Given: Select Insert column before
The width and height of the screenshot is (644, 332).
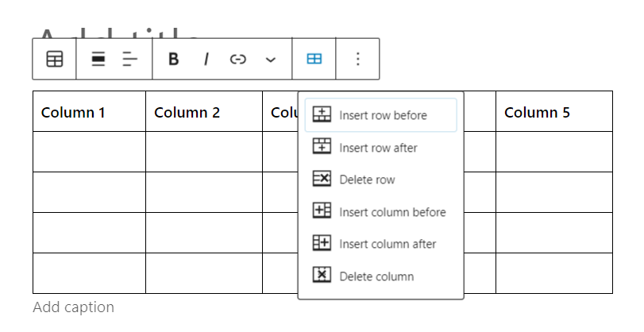Looking at the screenshot, I should 391,212.
